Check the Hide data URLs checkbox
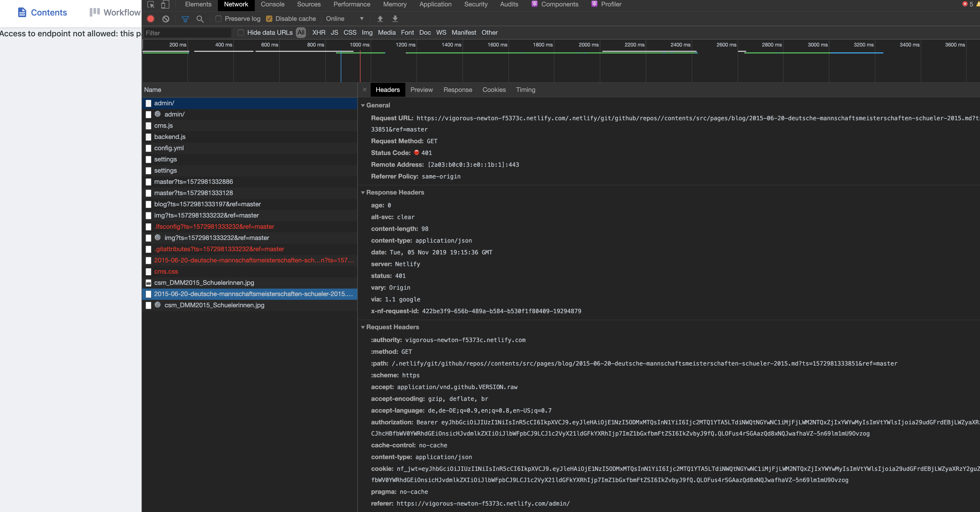This screenshot has height=512, width=980. coord(241,33)
